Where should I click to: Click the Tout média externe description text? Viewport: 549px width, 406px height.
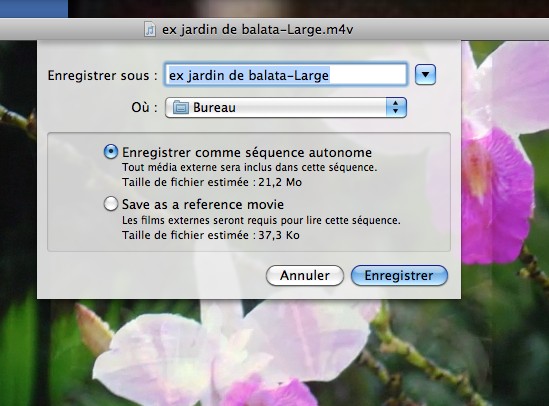(249, 167)
